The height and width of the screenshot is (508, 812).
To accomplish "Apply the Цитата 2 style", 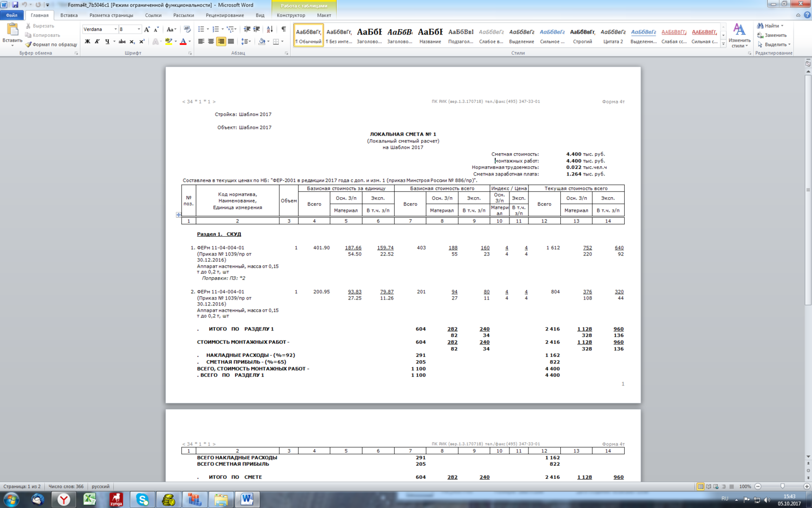I will point(613,35).
